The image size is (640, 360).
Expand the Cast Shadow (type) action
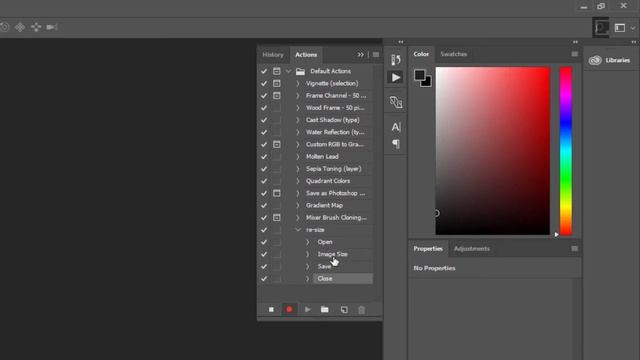coord(298,120)
